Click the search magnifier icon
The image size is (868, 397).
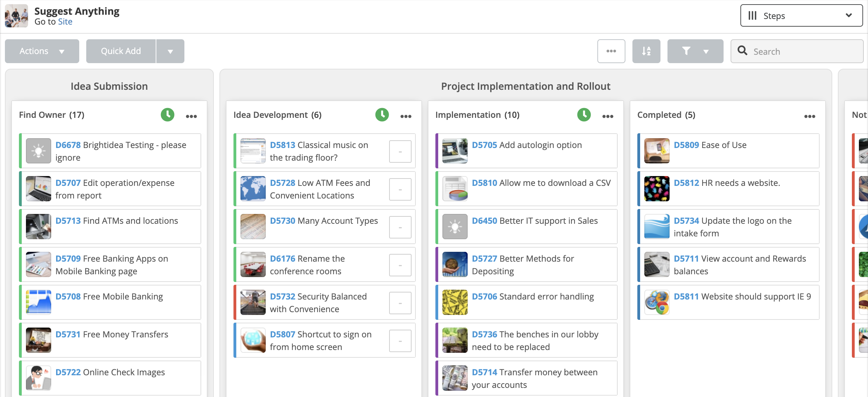click(x=742, y=51)
